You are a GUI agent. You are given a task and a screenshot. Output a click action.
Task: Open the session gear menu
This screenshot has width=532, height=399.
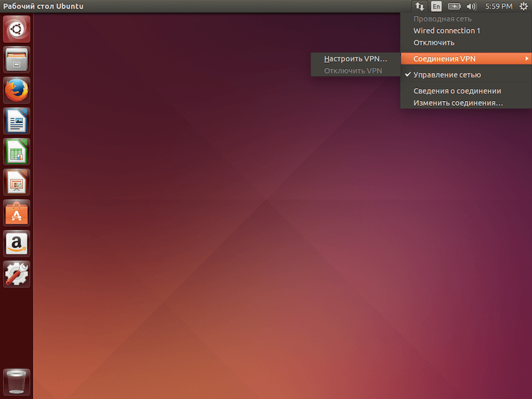(523, 6)
